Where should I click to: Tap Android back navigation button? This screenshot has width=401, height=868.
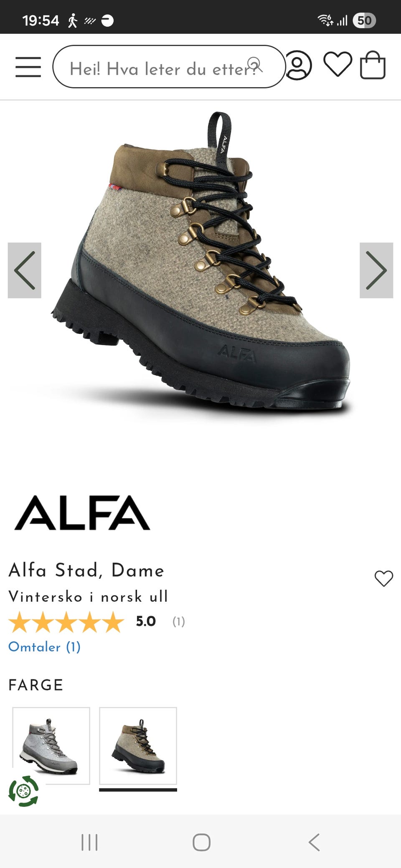click(x=314, y=842)
